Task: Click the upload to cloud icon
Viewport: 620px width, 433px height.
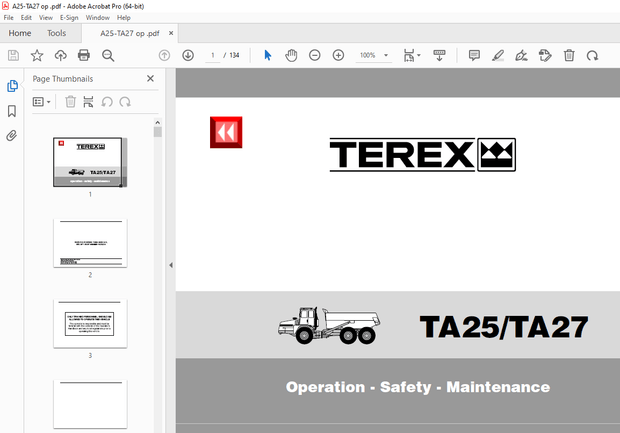Action: (60, 55)
